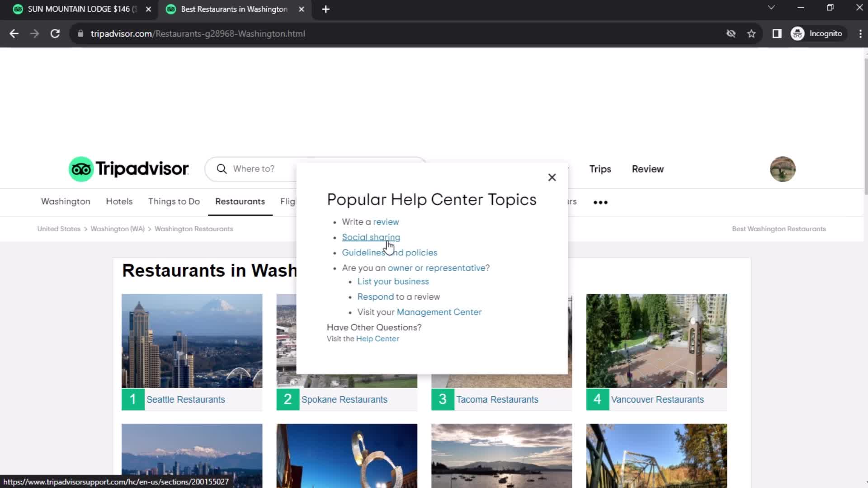868x488 pixels.
Task: Click the search bar magnifying glass icon
Action: coord(222,169)
